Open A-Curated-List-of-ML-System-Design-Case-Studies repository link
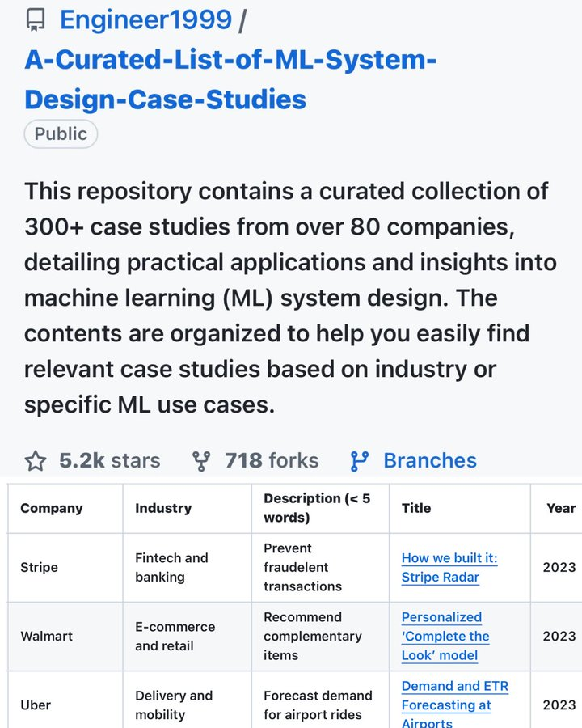The image size is (582, 728). click(x=230, y=79)
